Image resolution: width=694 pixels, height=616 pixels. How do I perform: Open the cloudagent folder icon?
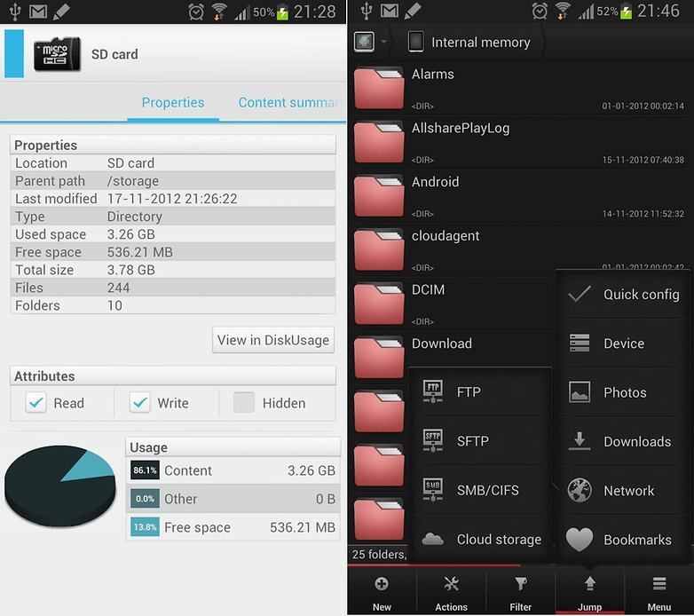[x=379, y=249]
